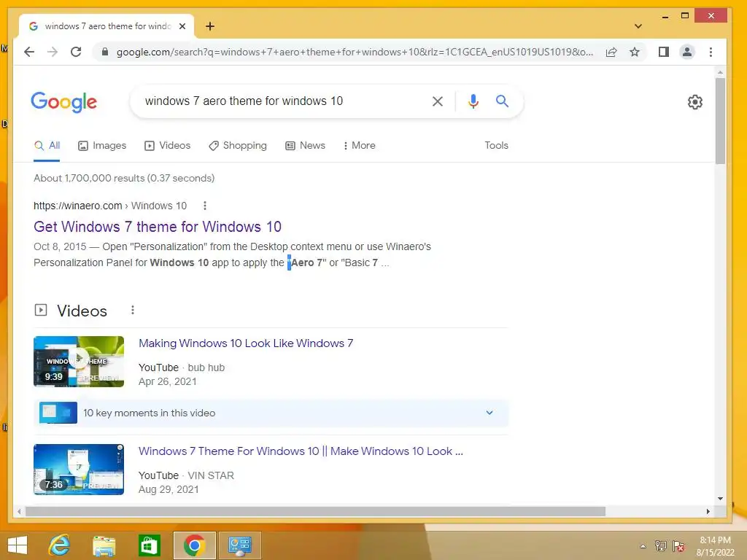Click the scrollbar up arrow
This screenshot has height=560, width=747.
click(720, 72)
